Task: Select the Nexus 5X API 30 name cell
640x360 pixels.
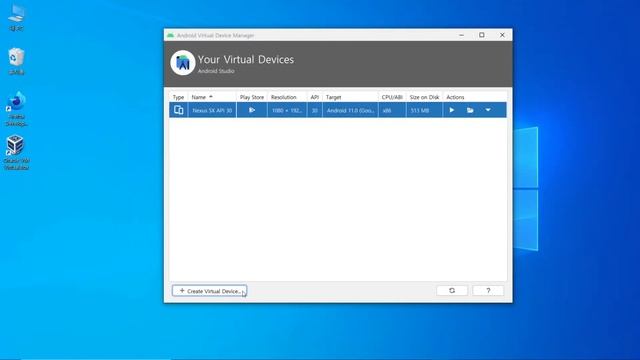Action: pyautogui.click(x=212, y=110)
